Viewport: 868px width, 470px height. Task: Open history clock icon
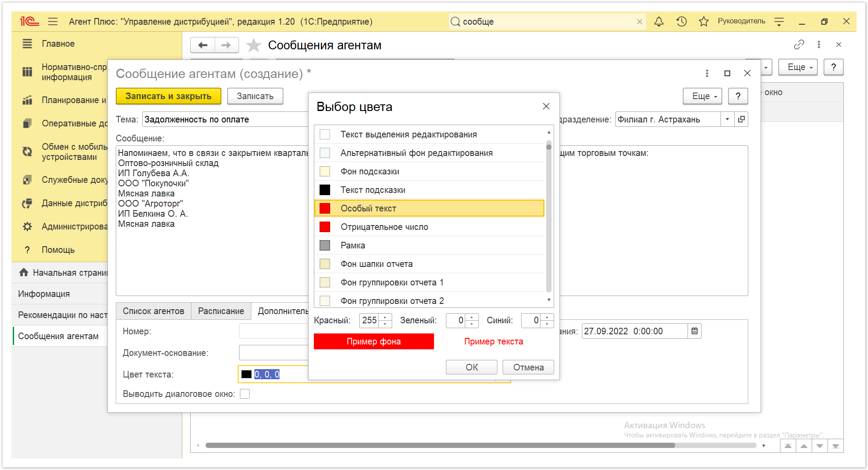coord(681,22)
